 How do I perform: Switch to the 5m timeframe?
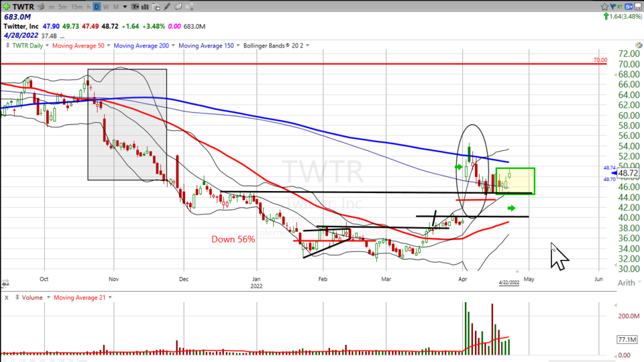click(62, 7)
